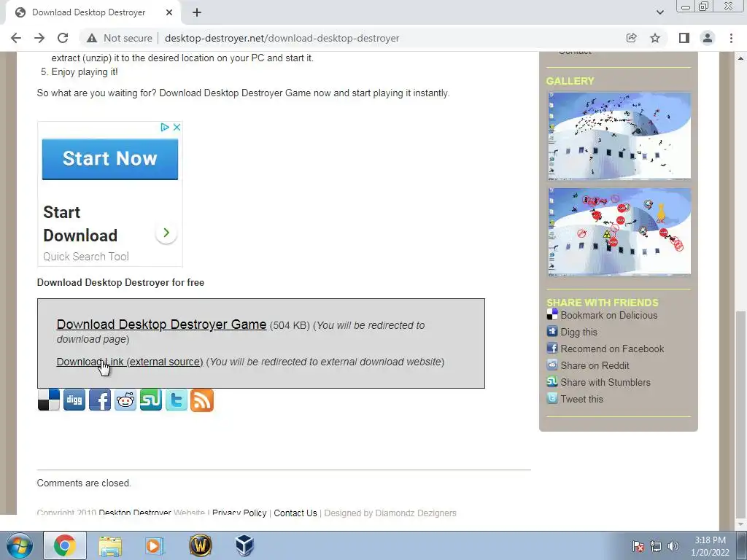Image resolution: width=747 pixels, height=560 pixels.
Task: Open the Download Desktop Destroyer Game link
Action: pyautogui.click(x=161, y=324)
